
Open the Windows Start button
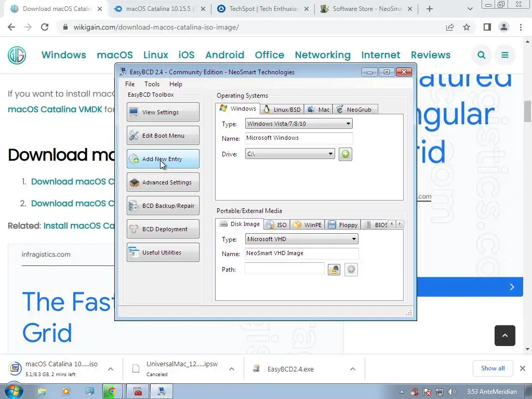[x=13, y=392]
